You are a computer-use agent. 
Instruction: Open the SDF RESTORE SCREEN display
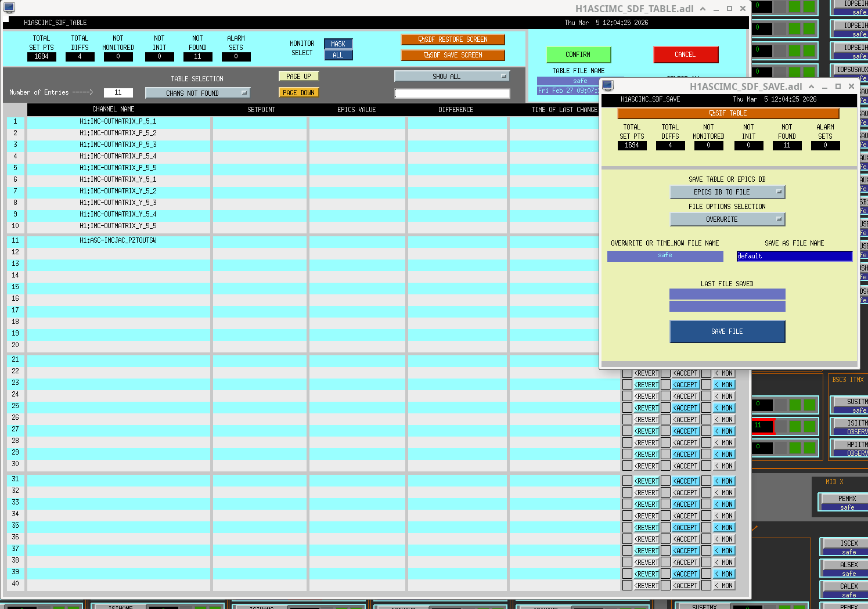(x=453, y=39)
